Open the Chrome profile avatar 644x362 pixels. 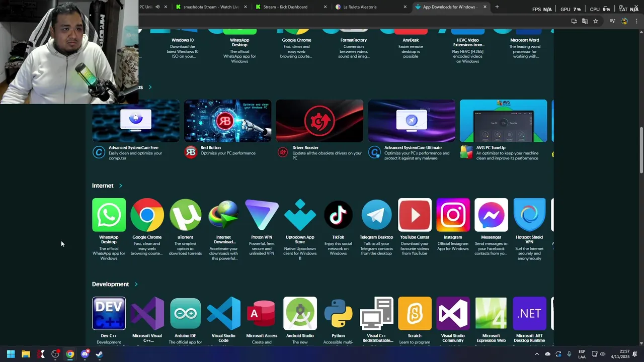point(624,21)
